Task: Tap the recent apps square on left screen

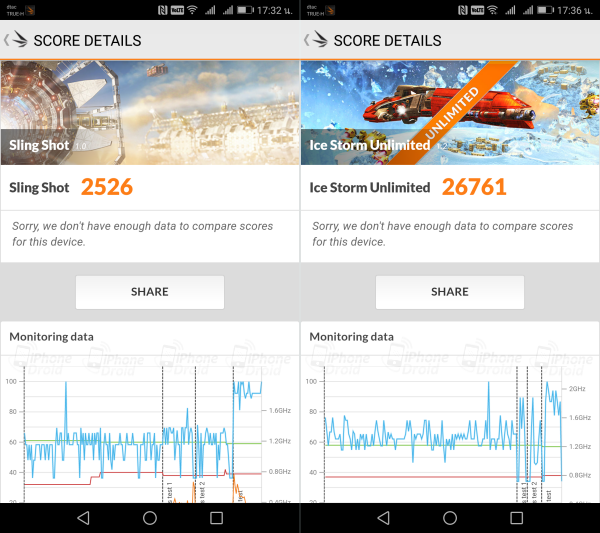Action: [x=216, y=518]
